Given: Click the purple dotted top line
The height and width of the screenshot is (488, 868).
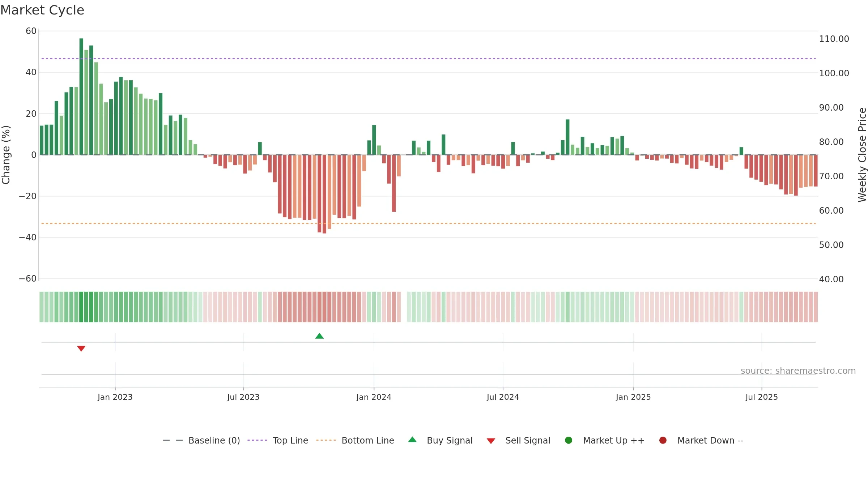Looking at the screenshot, I should point(429,59).
